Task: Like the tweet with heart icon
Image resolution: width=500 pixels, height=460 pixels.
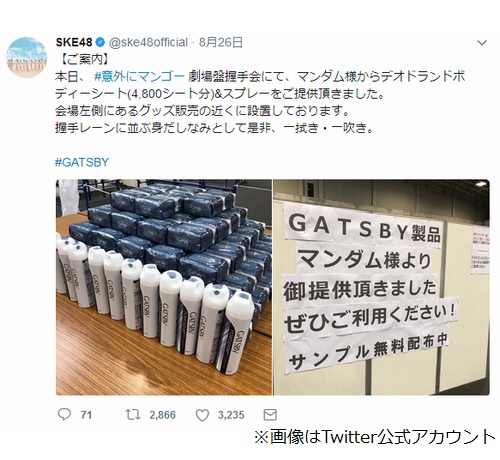Action: coord(202,415)
